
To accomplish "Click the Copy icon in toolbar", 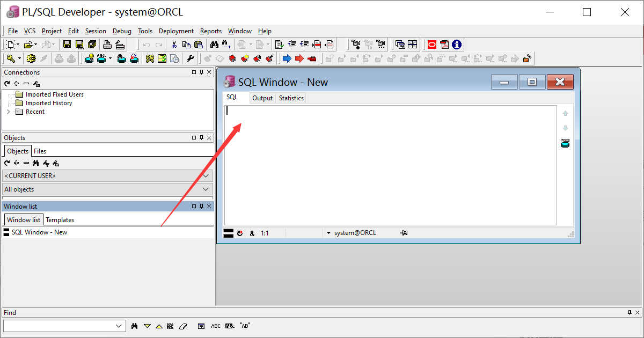I will 186,45.
